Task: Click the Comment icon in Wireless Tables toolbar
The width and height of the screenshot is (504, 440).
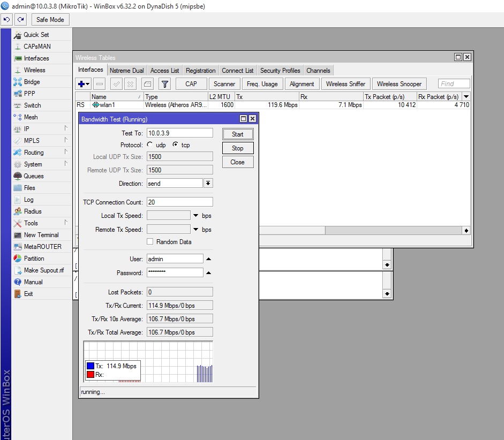Action: click(147, 84)
